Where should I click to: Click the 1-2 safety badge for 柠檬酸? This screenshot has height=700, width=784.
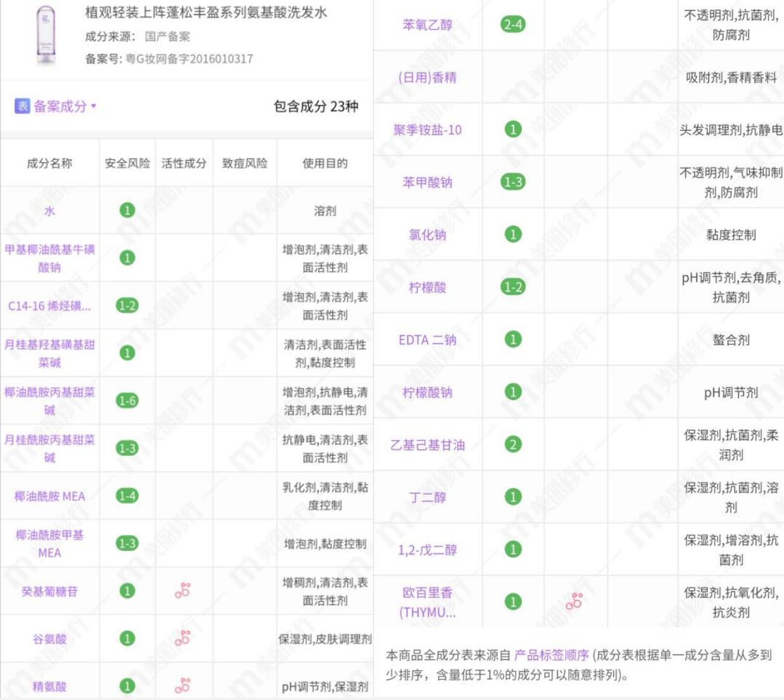click(x=513, y=285)
